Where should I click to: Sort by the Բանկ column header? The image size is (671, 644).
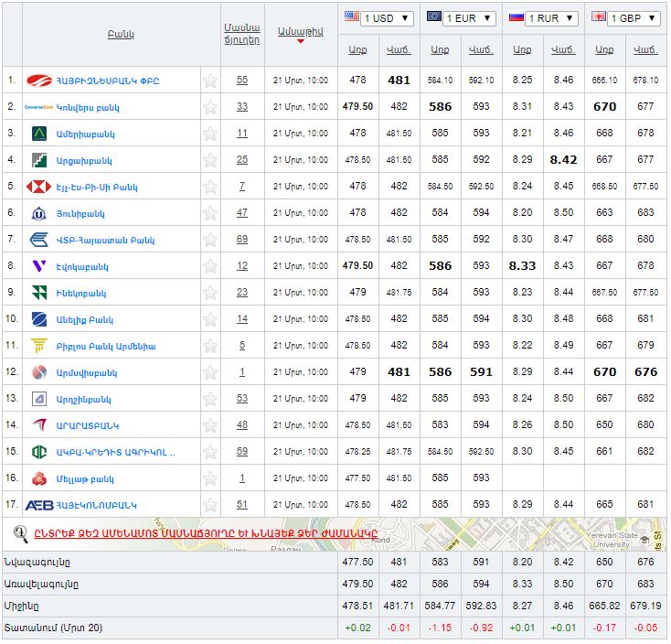(x=121, y=34)
